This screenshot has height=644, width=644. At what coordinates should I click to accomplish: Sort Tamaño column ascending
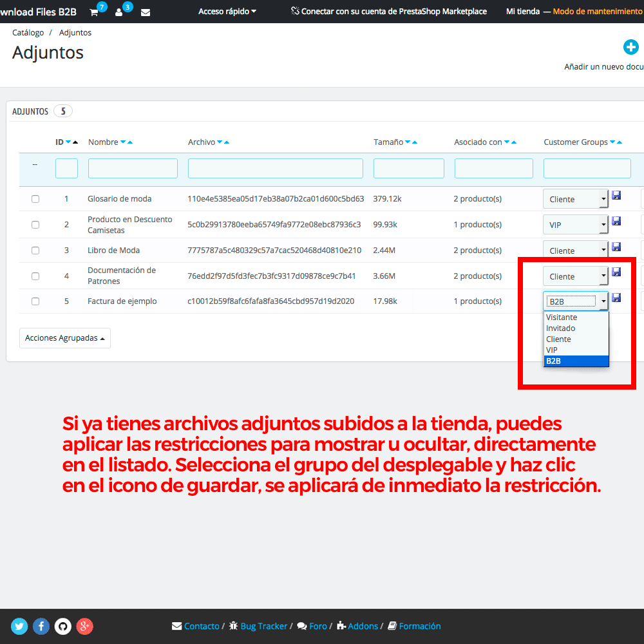point(415,142)
